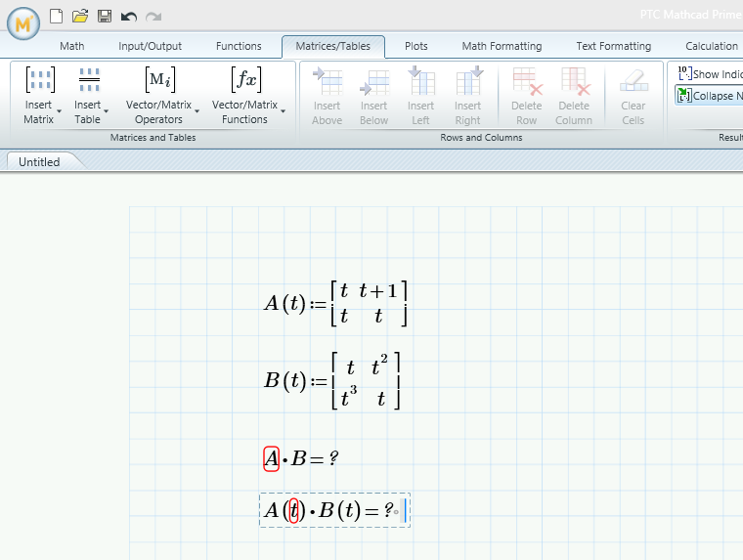Click the Insert Below row icon
This screenshot has width=743, height=560.
[374, 82]
